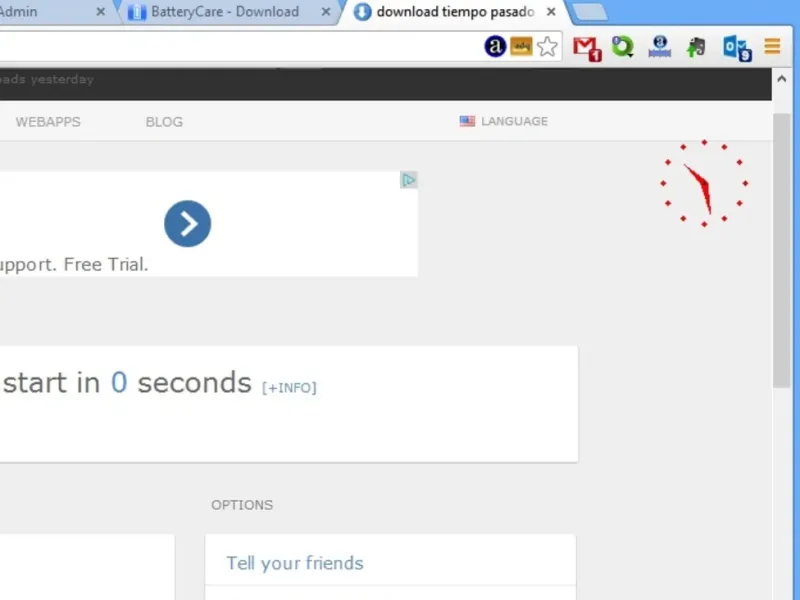
Task: Open the Gmail checker extension
Action: point(587,49)
